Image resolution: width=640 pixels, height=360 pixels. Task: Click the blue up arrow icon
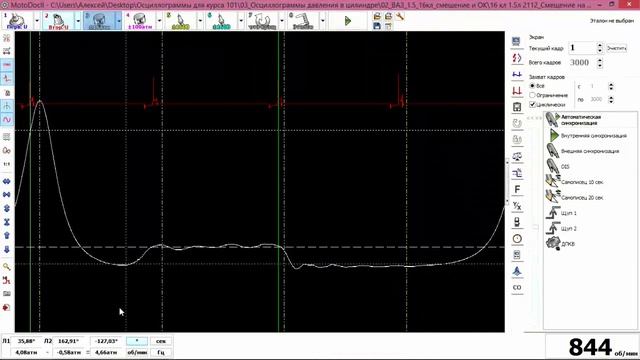[7, 236]
